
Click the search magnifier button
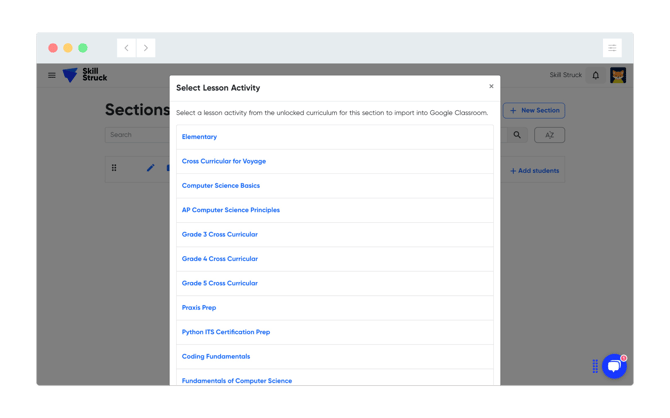click(x=517, y=135)
